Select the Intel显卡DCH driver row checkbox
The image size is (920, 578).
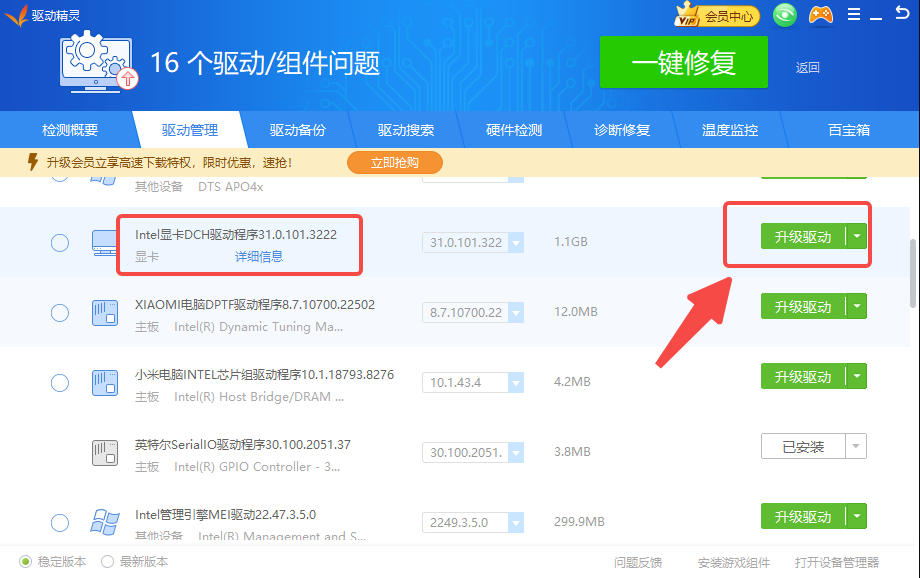click(x=60, y=243)
